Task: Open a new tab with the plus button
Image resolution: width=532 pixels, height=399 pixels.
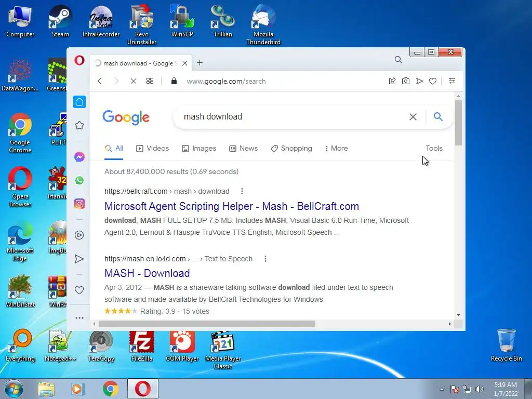Action: [x=200, y=63]
